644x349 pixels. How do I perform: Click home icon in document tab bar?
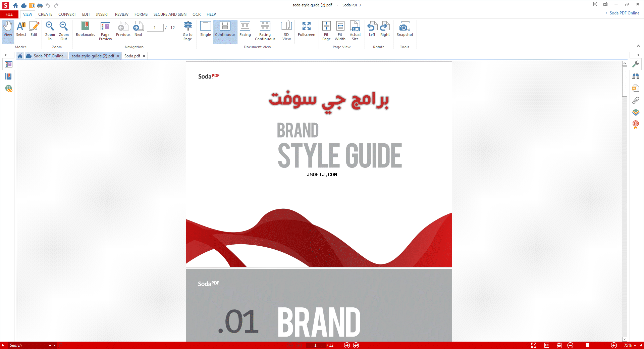[x=20, y=56]
